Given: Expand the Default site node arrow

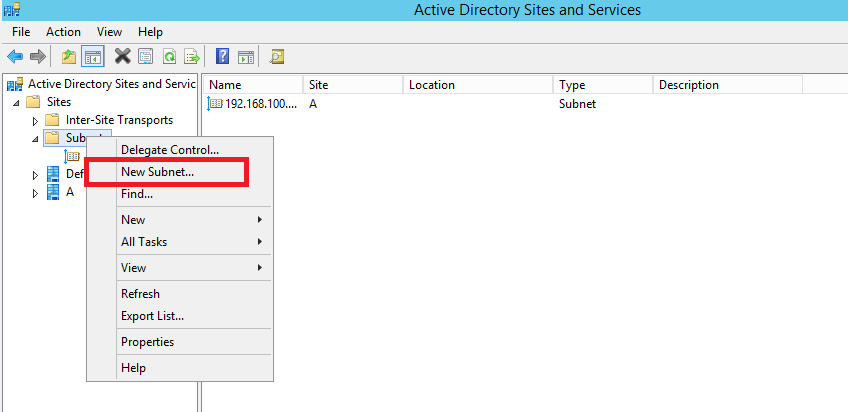Looking at the screenshot, I should 36,175.
